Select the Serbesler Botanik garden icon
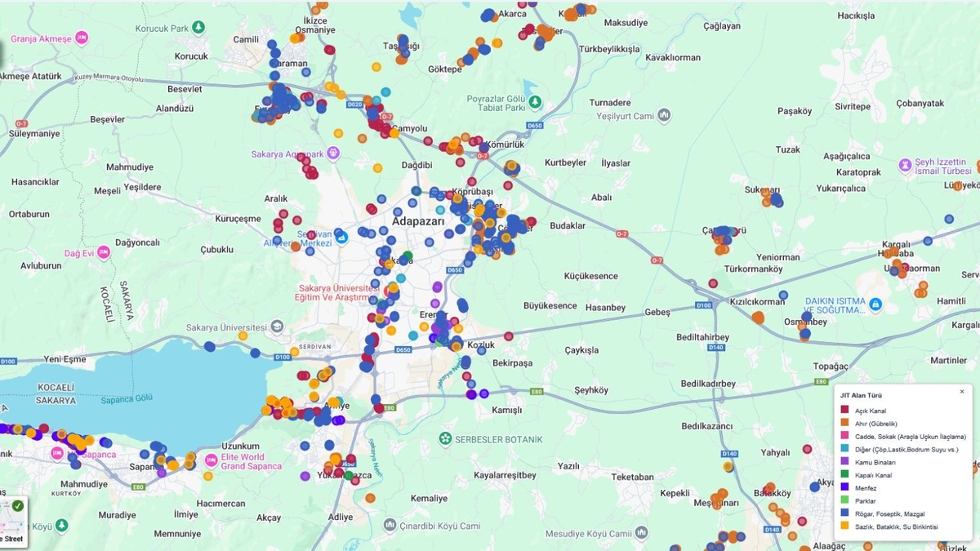The height and width of the screenshot is (551, 980). click(445, 438)
